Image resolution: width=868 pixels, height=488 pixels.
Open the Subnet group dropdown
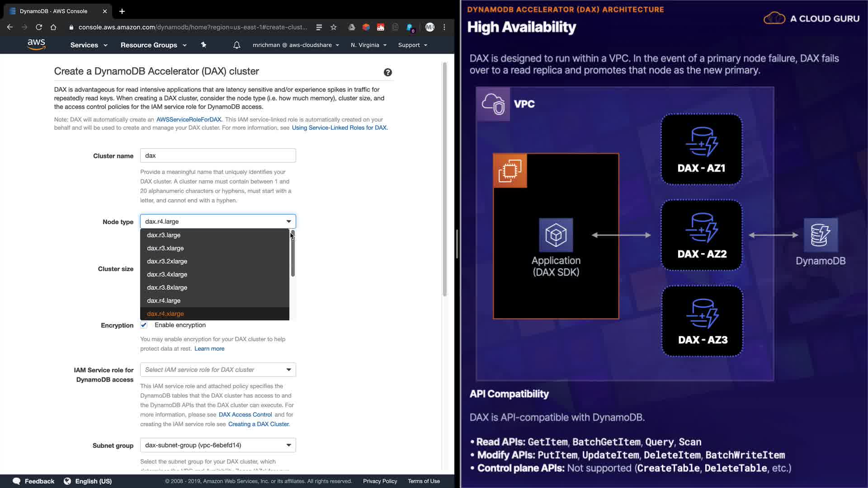point(218,445)
